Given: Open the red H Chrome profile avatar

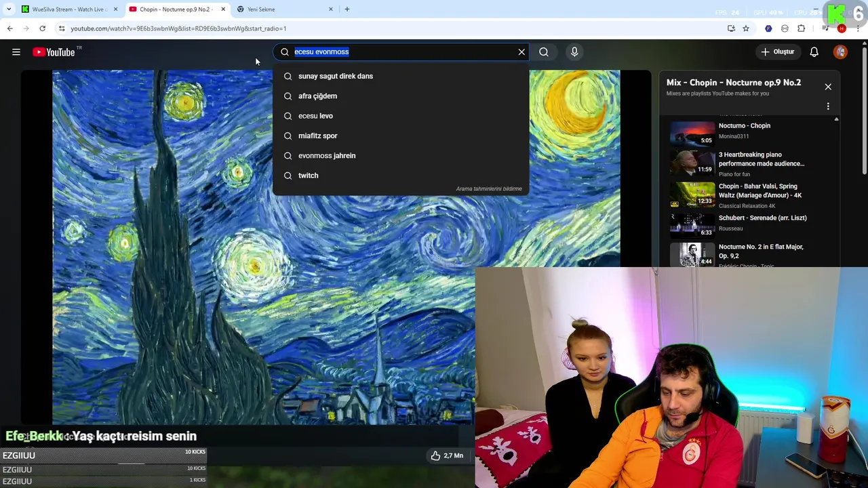Looking at the screenshot, I should pos(842,28).
